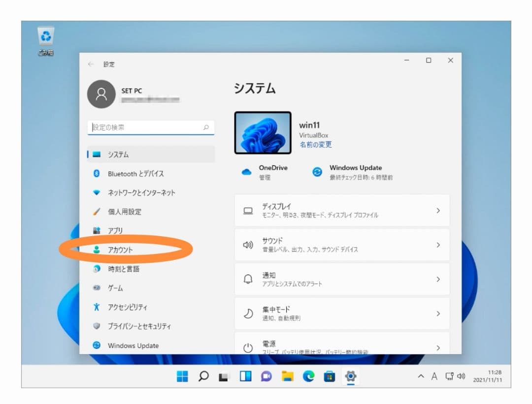Expand the ディスプレイ settings row
The height and width of the screenshot is (404, 532).
342,211
